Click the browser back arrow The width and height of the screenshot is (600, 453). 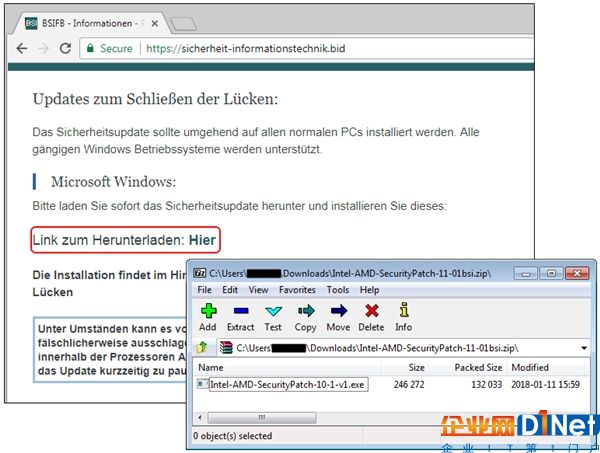click(x=22, y=48)
